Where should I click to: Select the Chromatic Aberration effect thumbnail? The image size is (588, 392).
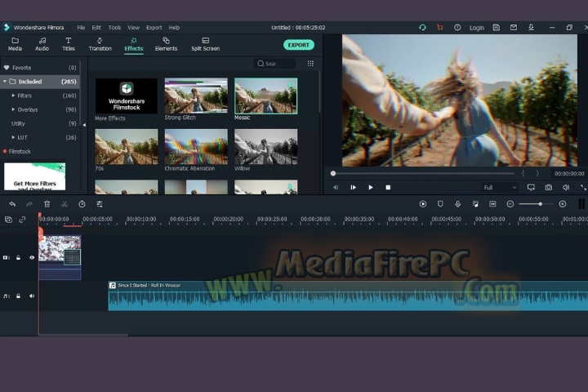click(196, 147)
